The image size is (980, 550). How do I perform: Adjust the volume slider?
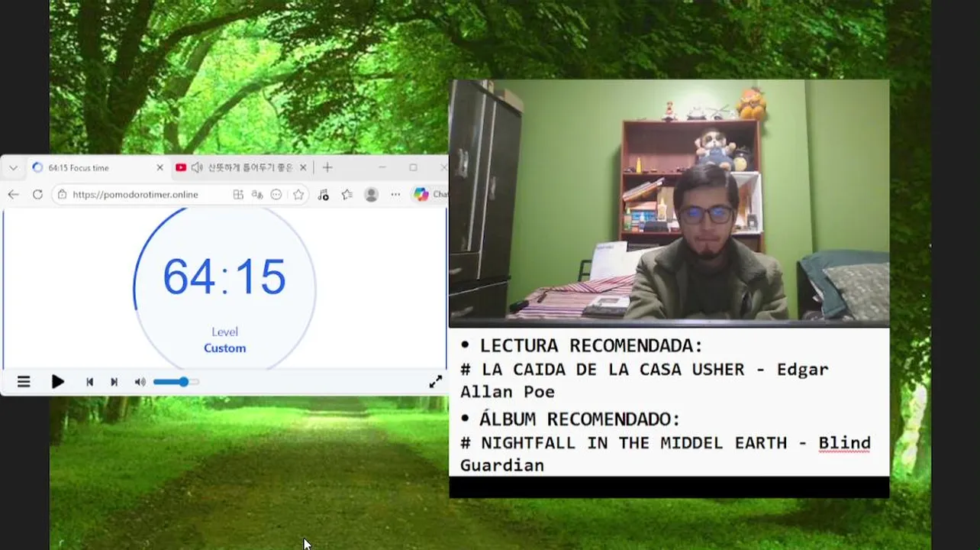click(x=176, y=382)
